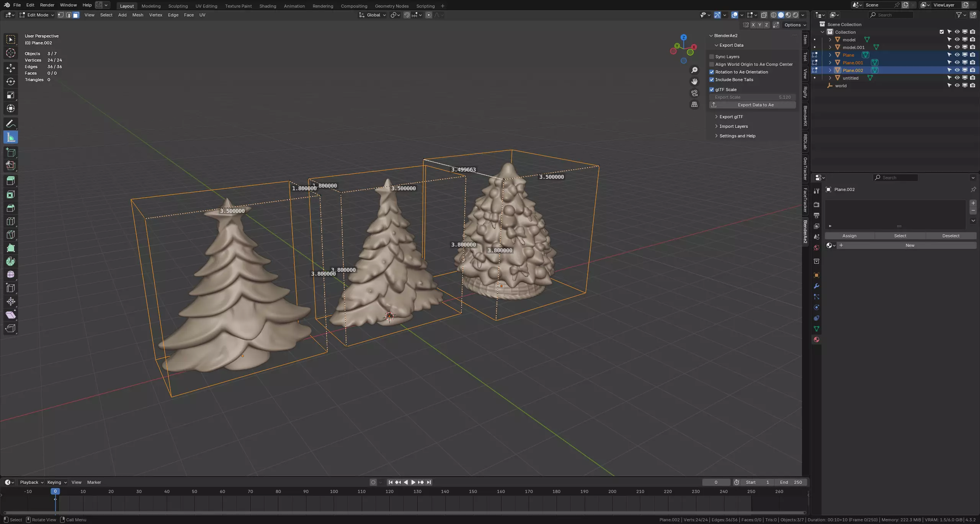
Task: Enable Align World Origin to Ae Comp Center
Action: (x=712, y=64)
